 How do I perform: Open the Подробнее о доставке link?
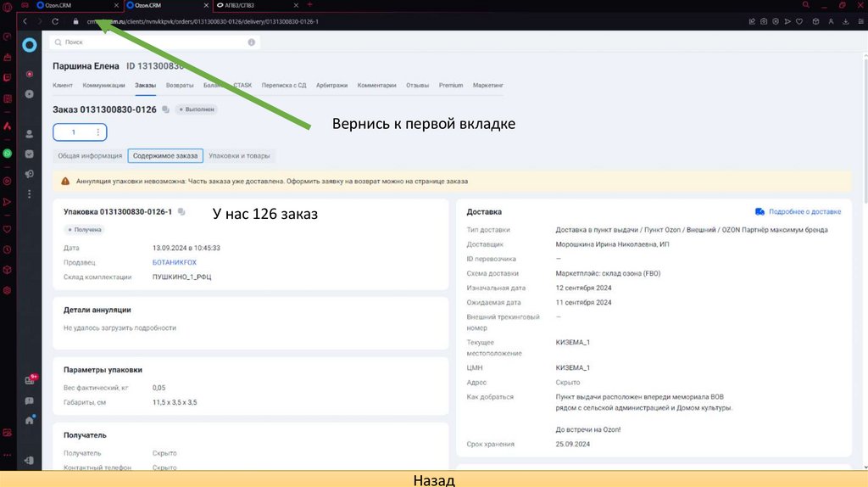804,211
